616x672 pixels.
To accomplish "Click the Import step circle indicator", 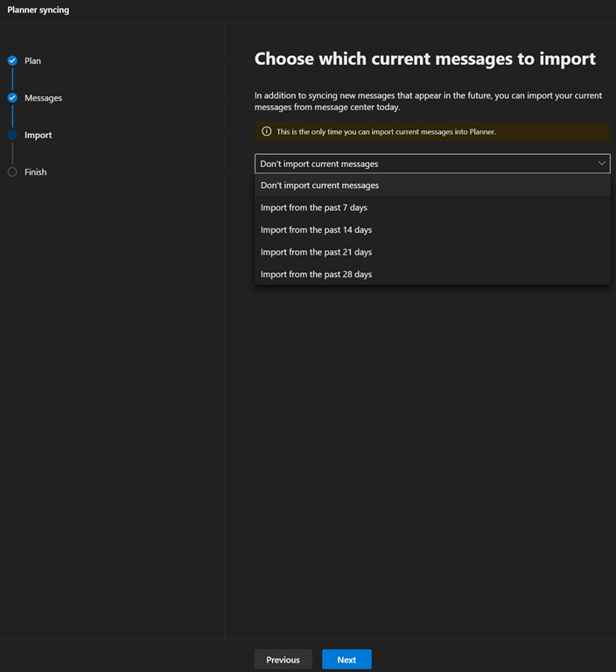I will point(12,135).
